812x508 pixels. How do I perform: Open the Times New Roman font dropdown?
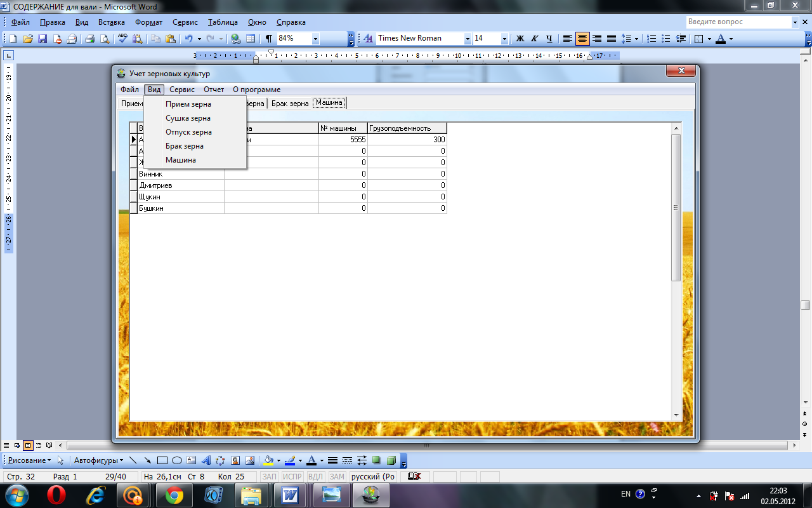468,39
